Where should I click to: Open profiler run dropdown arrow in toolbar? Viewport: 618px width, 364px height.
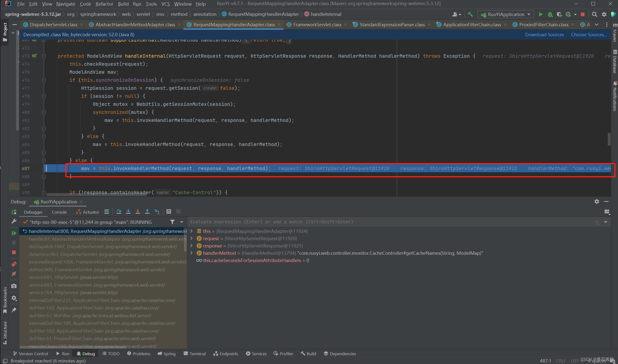coord(575,14)
